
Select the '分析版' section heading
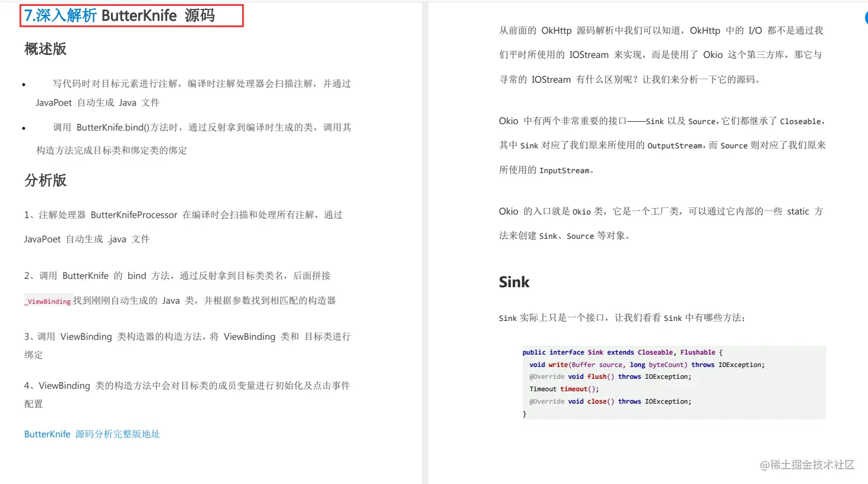(x=45, y=180)
